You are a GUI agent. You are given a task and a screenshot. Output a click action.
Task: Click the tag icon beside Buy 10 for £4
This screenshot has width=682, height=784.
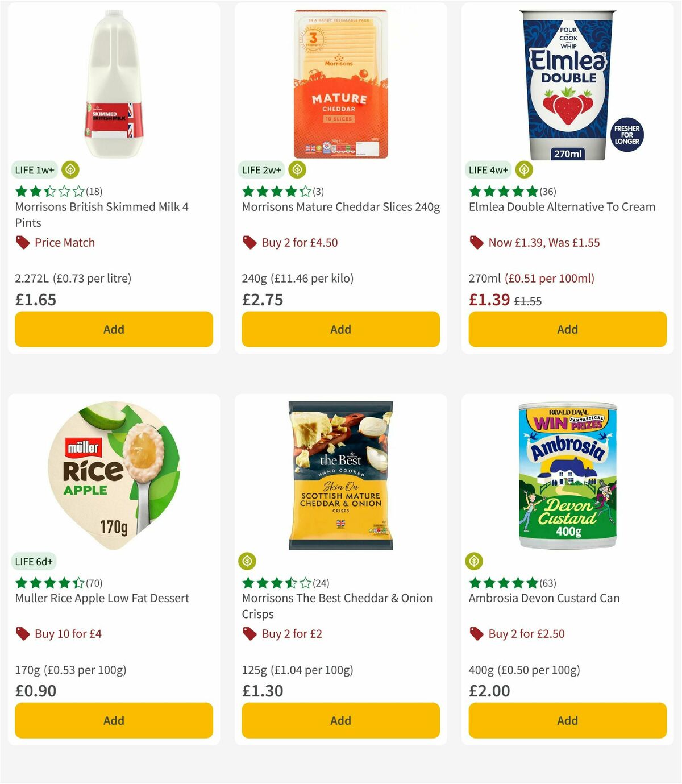(22, 633)
